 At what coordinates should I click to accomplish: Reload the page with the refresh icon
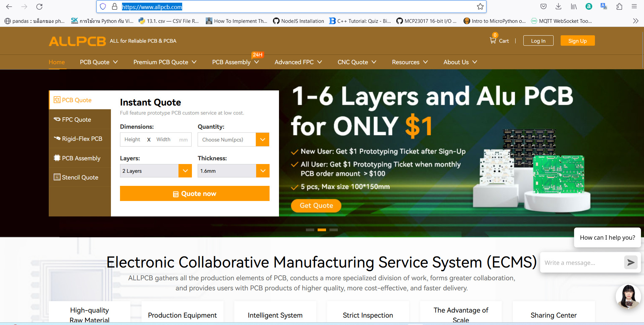[x=39, y=6]
